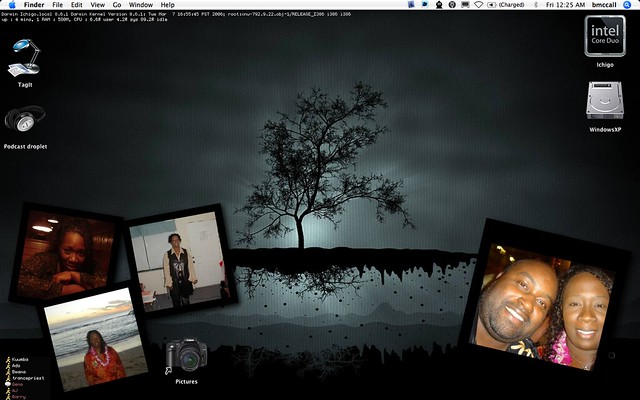Select the Pictures camera alias icon
The height and width of the screenshot is (400, 640).
[x=187, y=355]
